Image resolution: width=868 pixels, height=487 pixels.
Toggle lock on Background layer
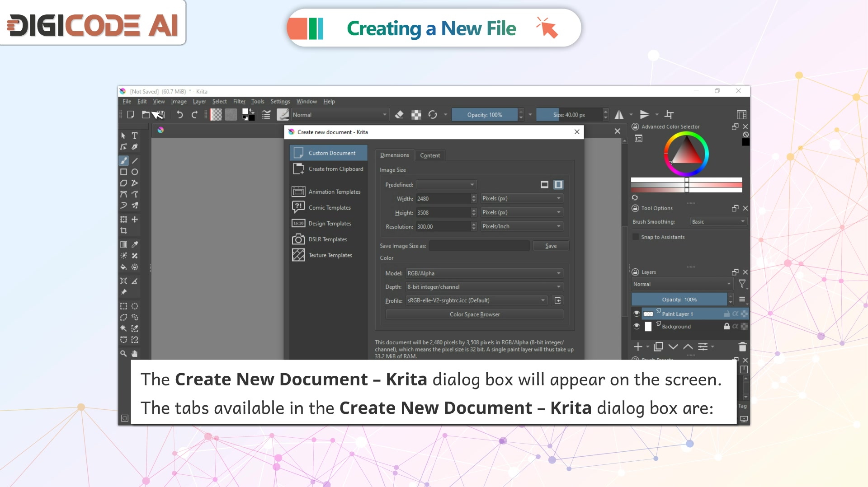[726, 326]
